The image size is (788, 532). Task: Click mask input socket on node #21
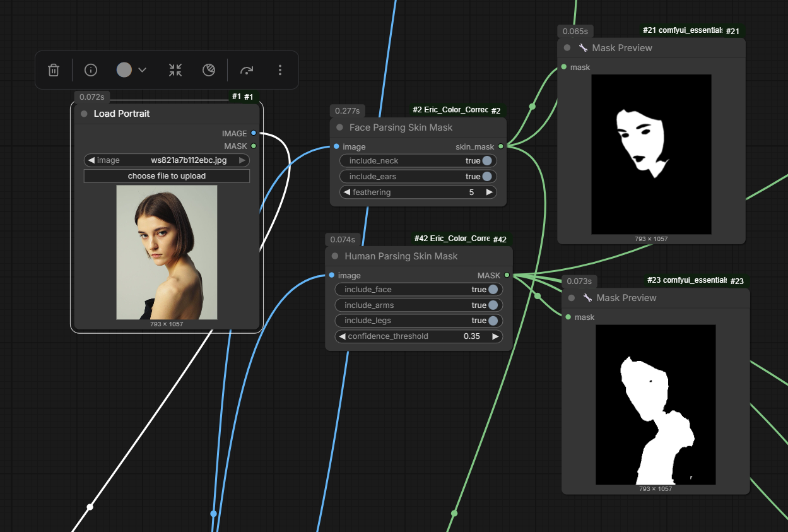[x=563, y=67]
